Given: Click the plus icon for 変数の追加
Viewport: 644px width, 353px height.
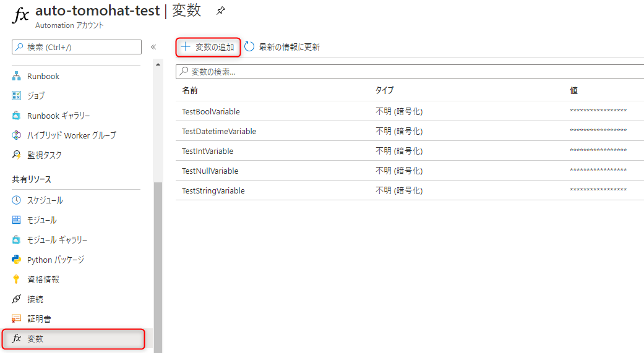Looking at the screenshot, I should [186, 47].
